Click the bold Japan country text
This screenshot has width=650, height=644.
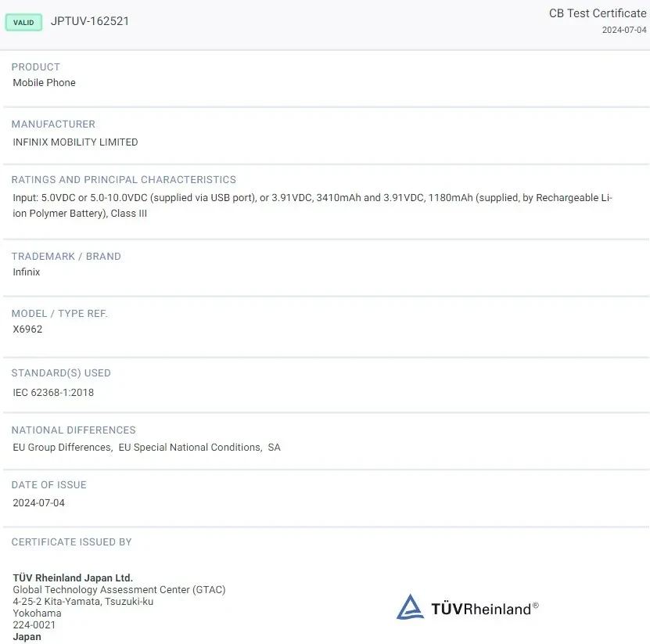27,637
